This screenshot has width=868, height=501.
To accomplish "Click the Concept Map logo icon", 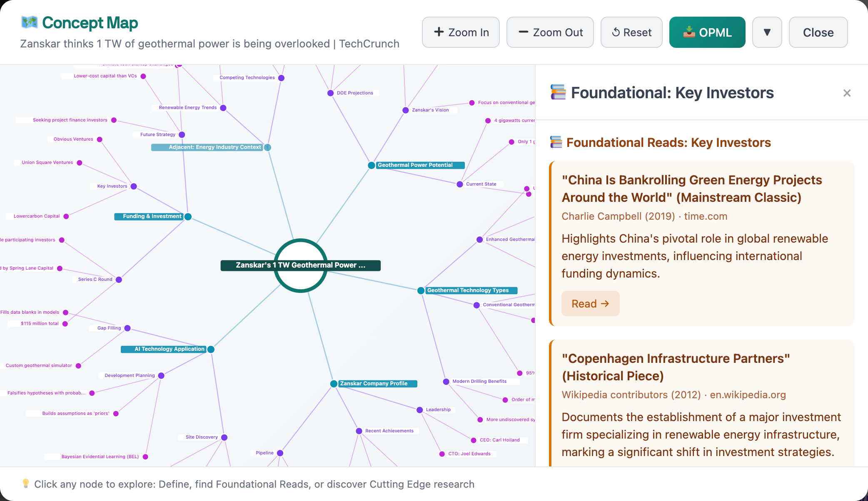I will click(x=29, y=22).
